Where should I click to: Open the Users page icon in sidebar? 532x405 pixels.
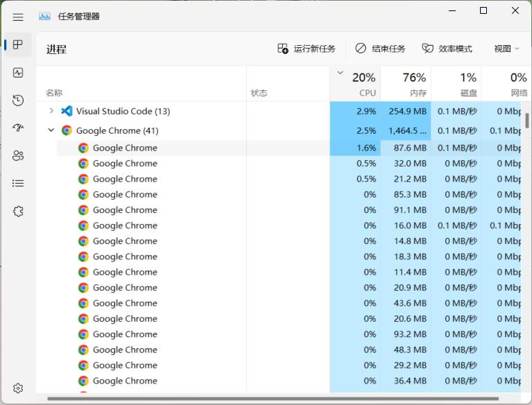click(x=18, y=156)
